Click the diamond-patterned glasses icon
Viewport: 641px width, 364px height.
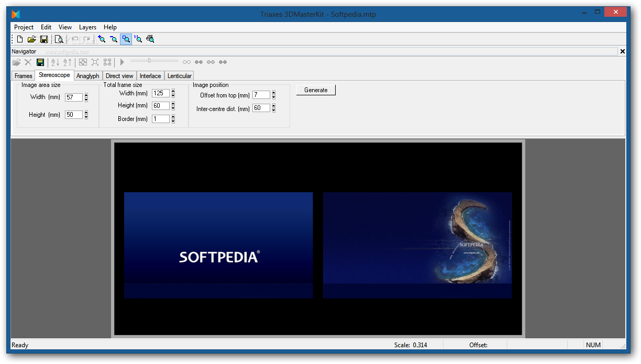[211, 62]
